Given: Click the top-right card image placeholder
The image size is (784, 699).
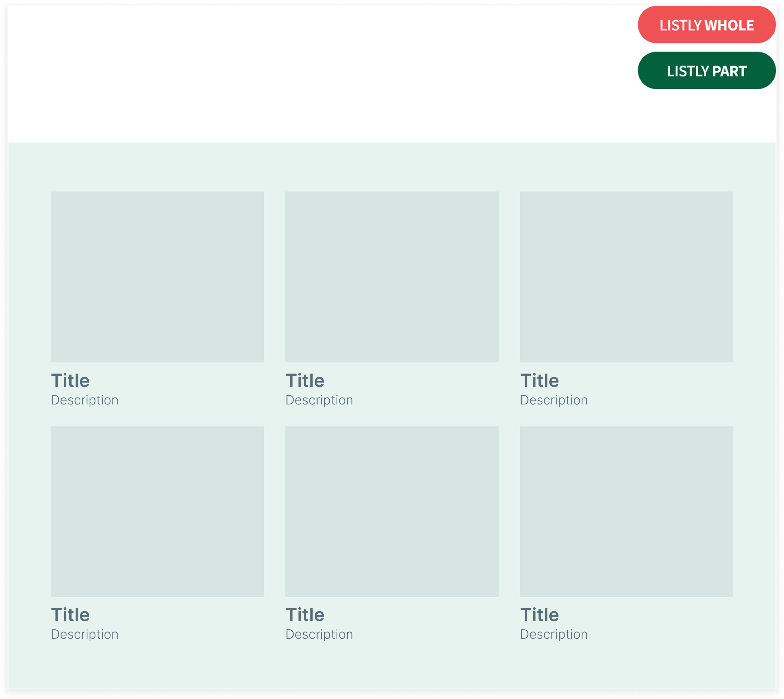Looking at the screenshot, I should tap(626, 276).
